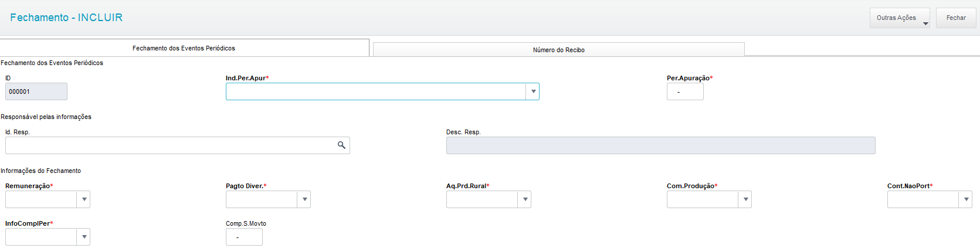The height and width of the screenshot is (248, 980).
Task: Click the Fechar button
Action: coord(956,18)
